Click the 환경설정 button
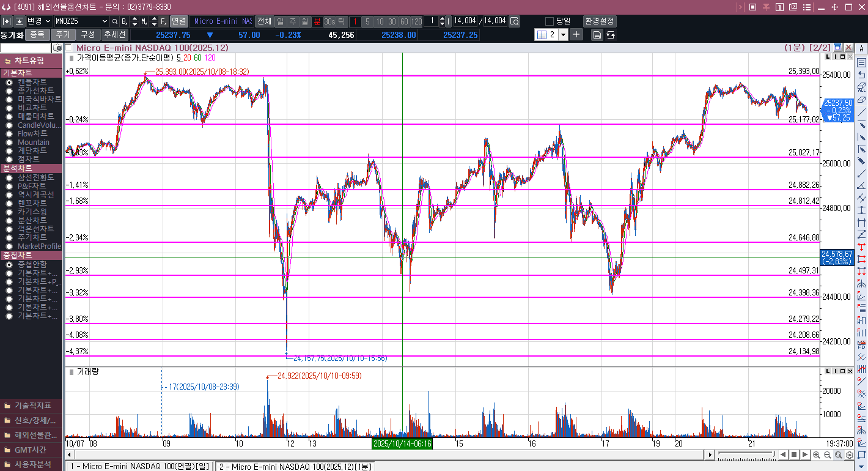This screenshot has width=868, height=471. point(600,21)
